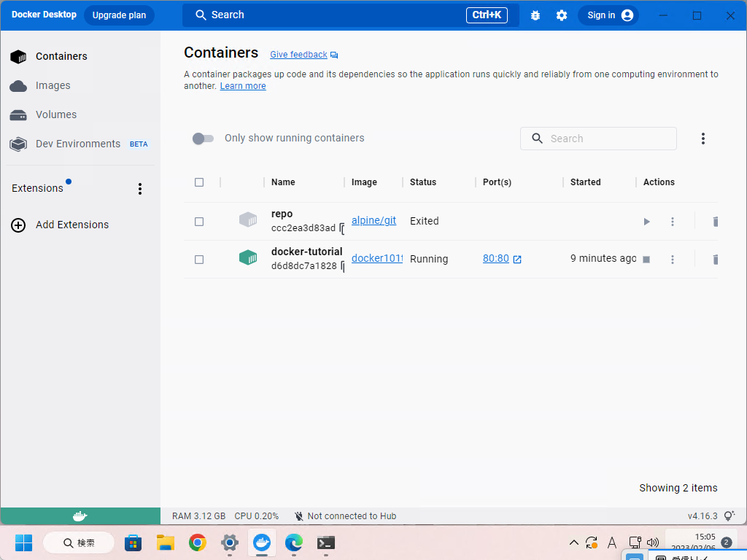The image size is (747, 560).
Task: Open more actions for docker-tutorial container
Action: tap(673, 260)
